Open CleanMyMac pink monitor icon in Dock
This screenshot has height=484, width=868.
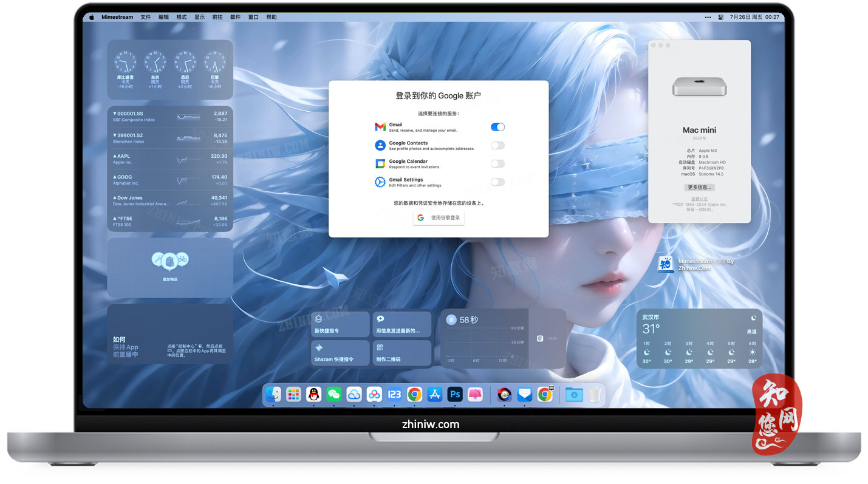475,394
